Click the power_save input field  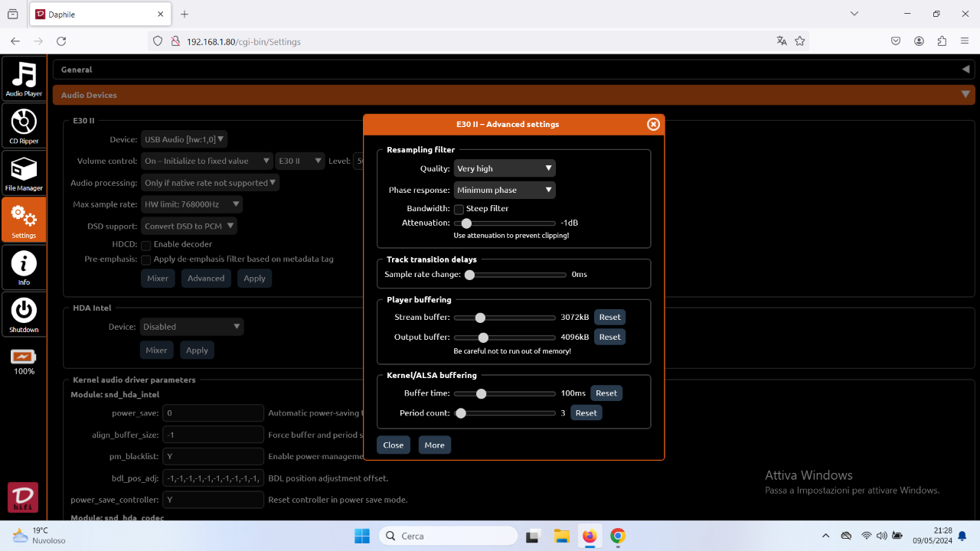pos(213,413)
